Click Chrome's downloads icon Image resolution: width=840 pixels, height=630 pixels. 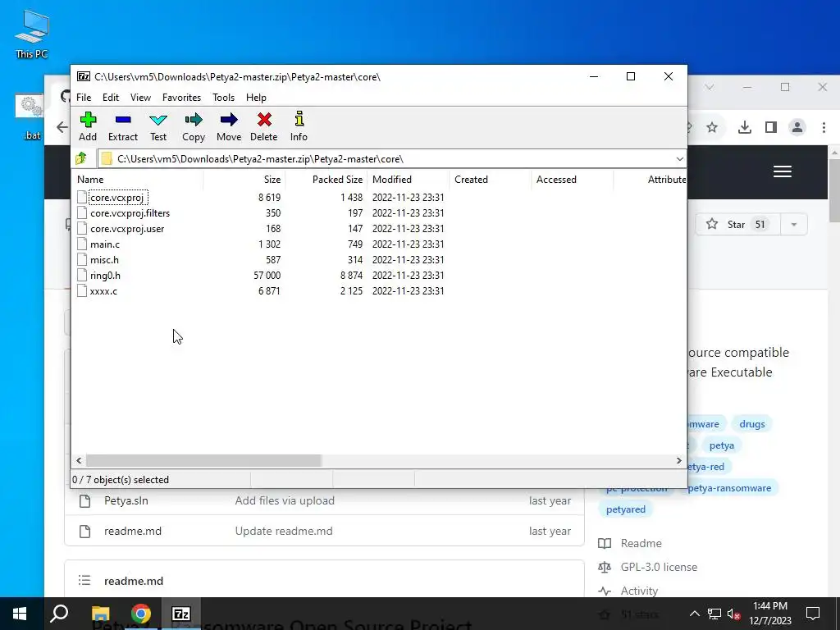click(x=744, y=127)
